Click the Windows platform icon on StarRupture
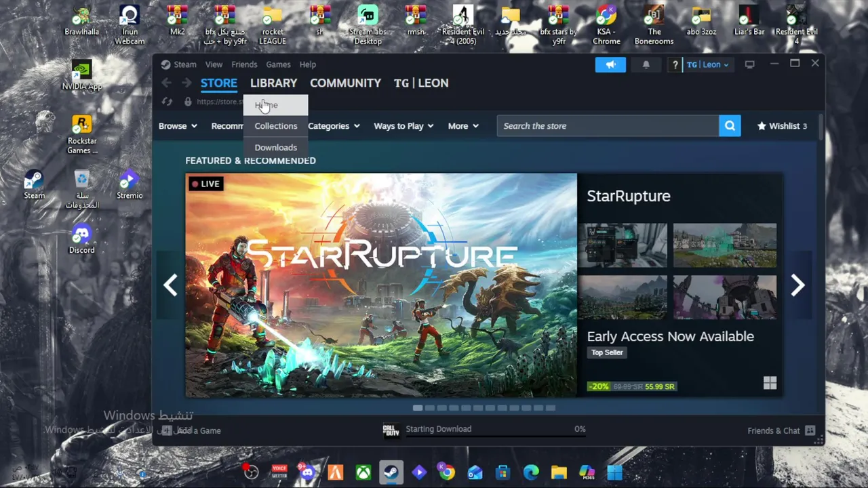 click(x=770, y=383)
